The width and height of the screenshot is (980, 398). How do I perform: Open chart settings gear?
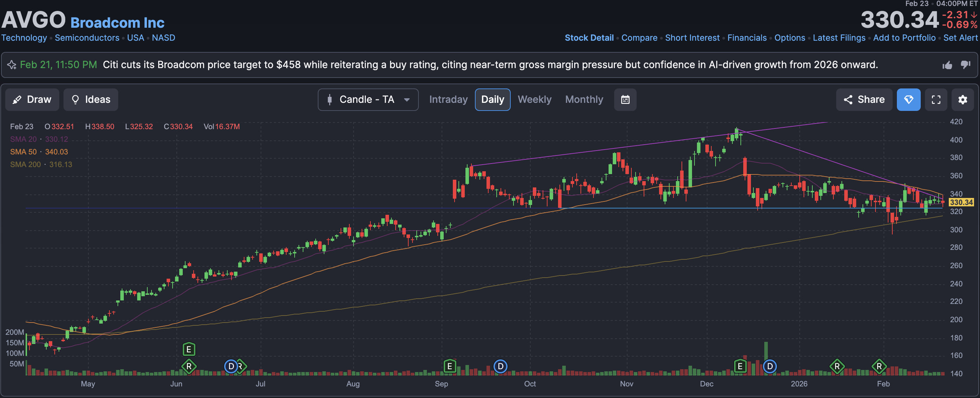(x=962, y=100)
